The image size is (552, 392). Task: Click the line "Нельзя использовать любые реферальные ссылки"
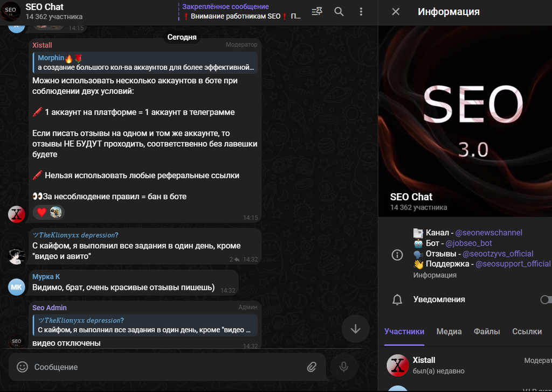tap(136, 176)
